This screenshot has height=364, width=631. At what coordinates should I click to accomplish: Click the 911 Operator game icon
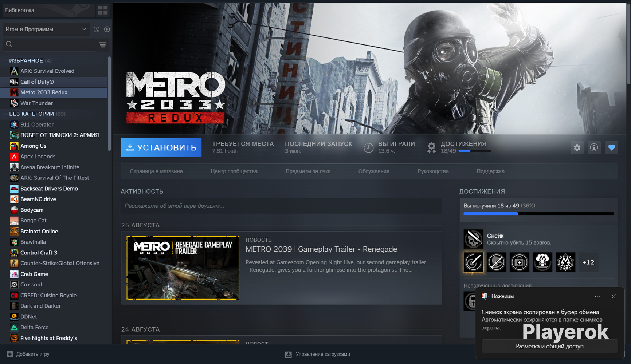tap(14, 124)
